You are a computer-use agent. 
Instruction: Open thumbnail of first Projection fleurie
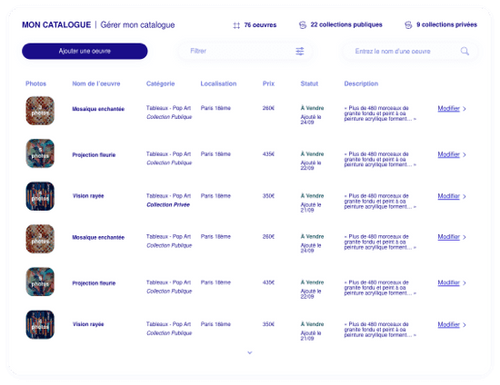click(40, 153)
